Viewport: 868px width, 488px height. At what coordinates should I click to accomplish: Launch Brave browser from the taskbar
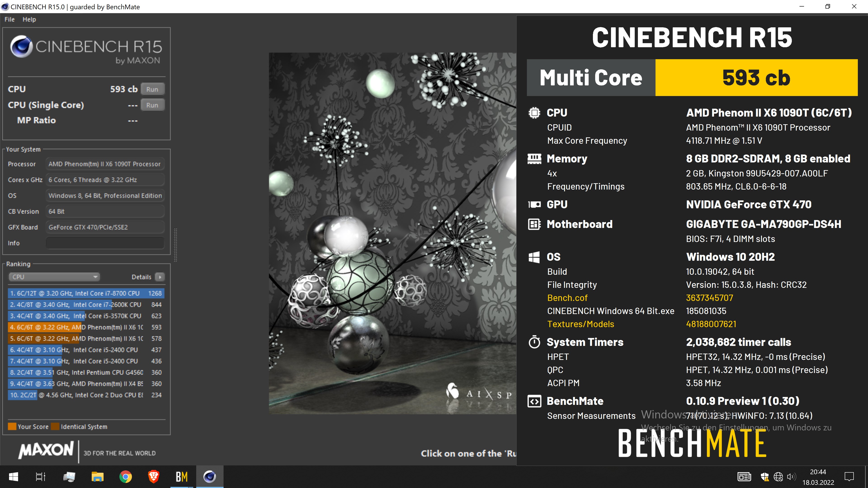(154, 476)
